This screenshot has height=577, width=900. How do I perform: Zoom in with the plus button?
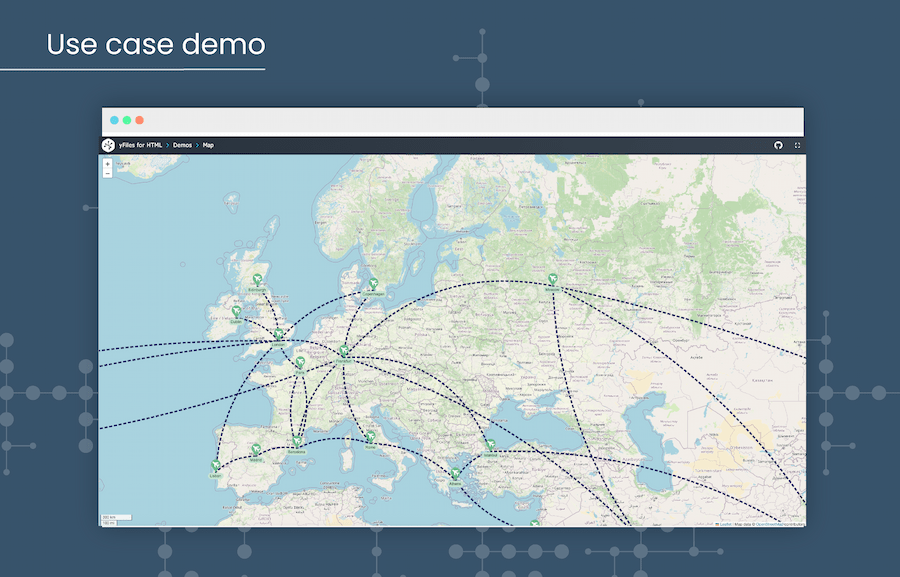[108, 164]
